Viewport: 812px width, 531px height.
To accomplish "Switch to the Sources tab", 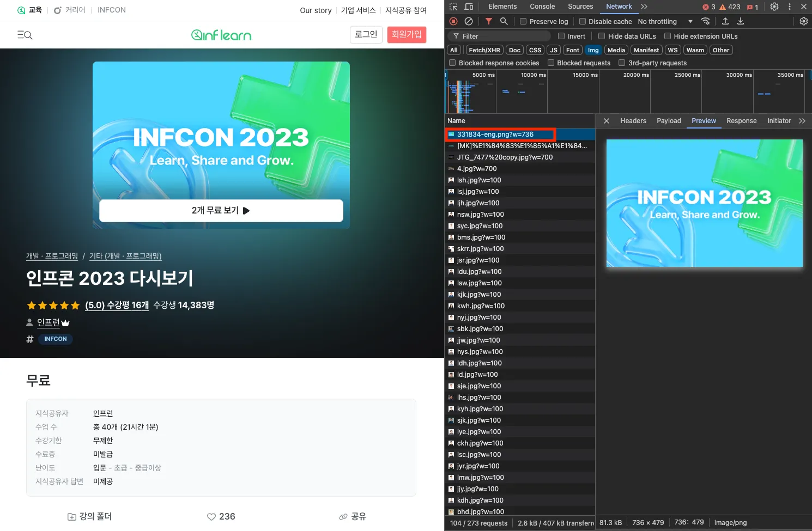I will 580,7.
